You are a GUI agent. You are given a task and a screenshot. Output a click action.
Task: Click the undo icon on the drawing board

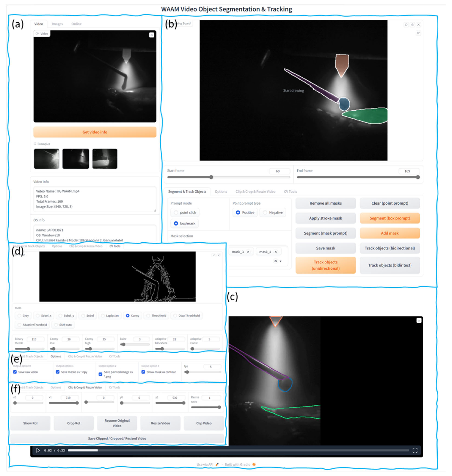click(406, 25)
